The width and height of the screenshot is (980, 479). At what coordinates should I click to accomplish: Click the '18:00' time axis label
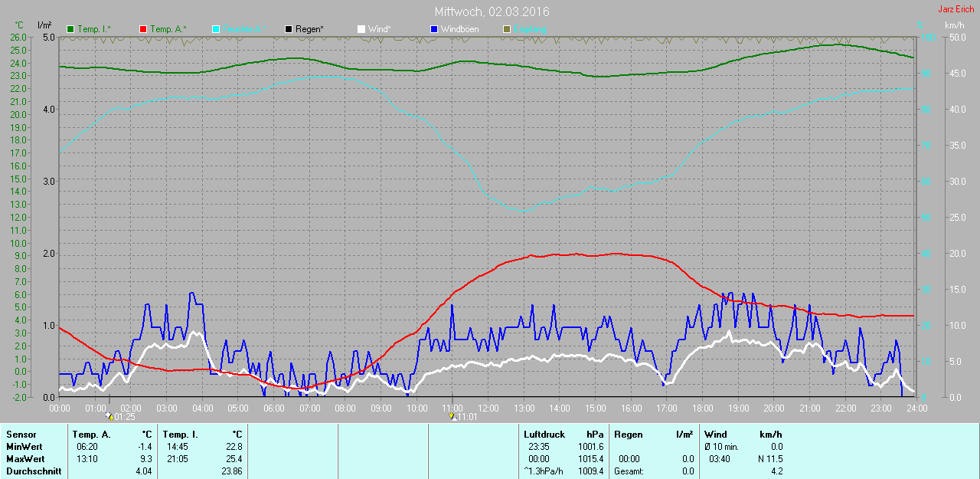pyautogui.click(x=703, y=408)
